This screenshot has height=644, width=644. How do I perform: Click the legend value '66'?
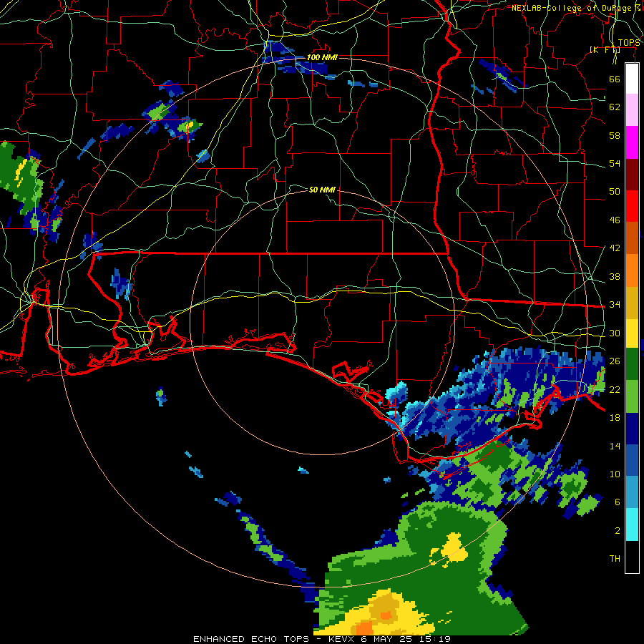615,79
